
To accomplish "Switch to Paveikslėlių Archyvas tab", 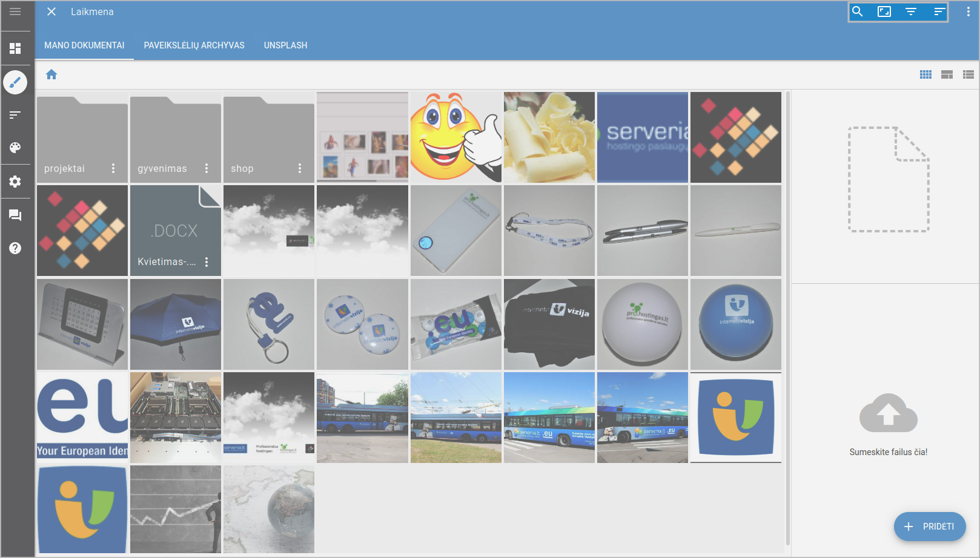I will coord(194,45).
